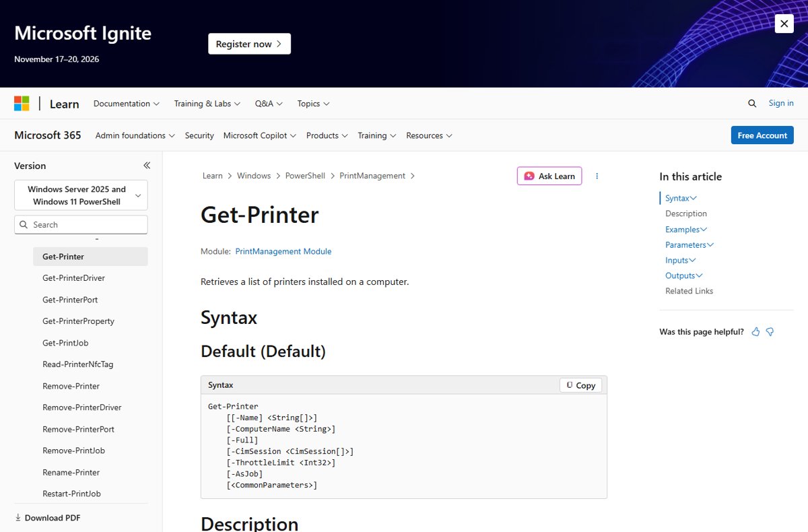Open the PrintManagement Module link
808x532 pixels.
point(283,251)
